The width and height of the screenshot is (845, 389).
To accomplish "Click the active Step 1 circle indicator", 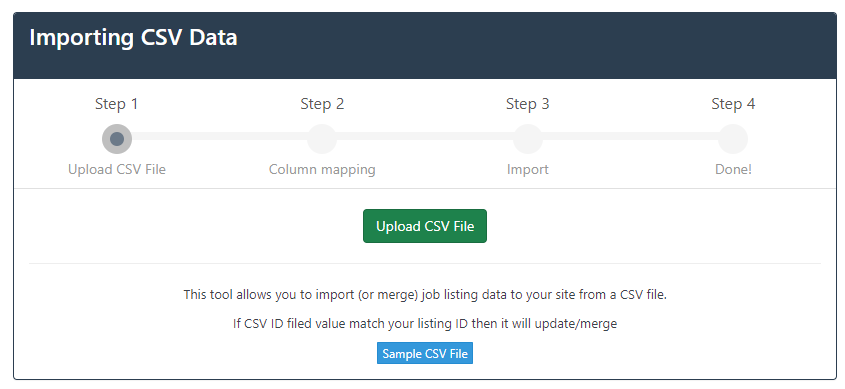I will click(117, 139).
